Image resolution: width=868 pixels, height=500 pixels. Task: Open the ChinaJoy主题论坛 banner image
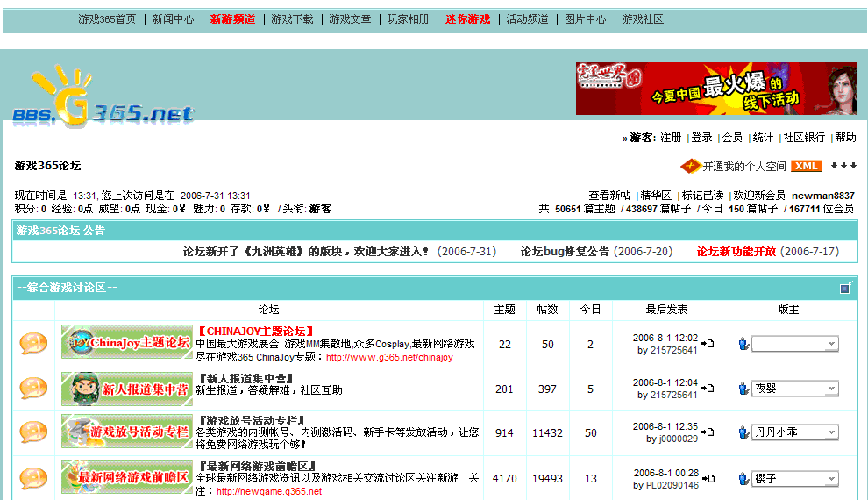point(127,341)
